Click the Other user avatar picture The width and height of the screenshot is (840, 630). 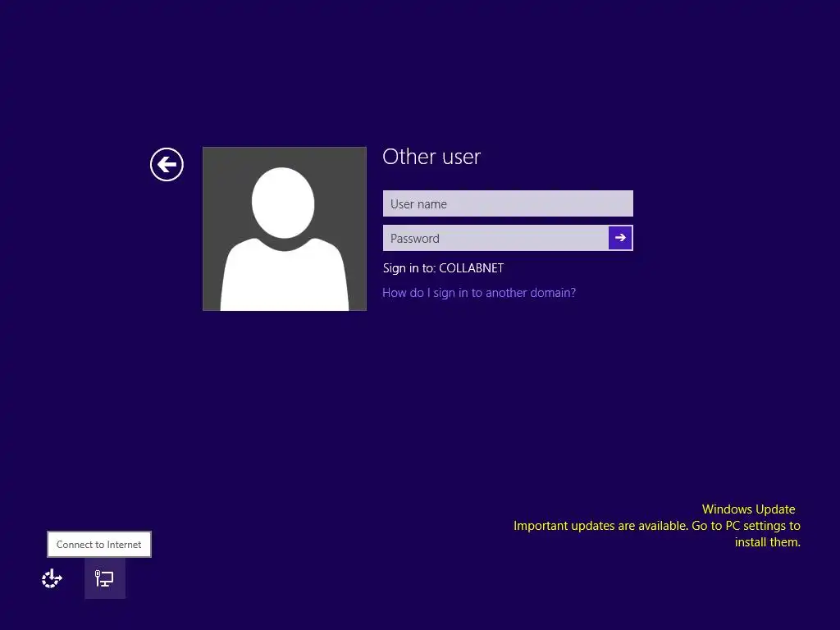point(285,229)
